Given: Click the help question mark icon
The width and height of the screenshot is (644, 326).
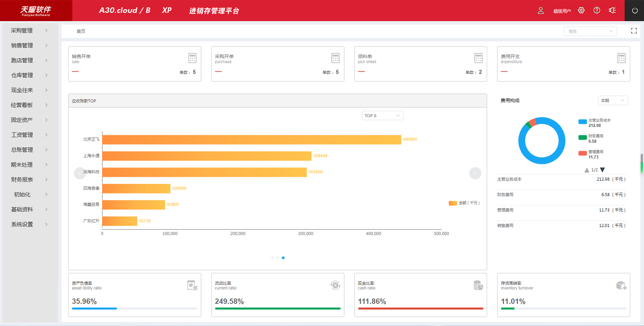Looking at the screenshot, I should [597, 11].
